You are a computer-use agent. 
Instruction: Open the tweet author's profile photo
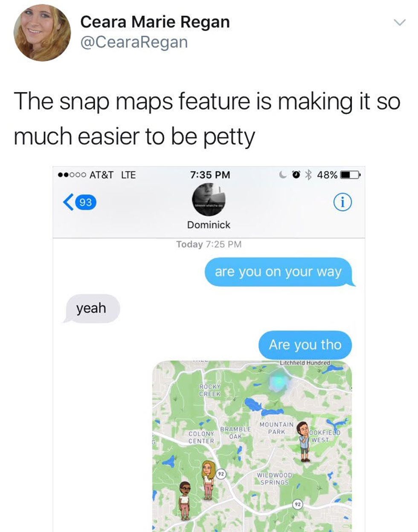(42, 32)
